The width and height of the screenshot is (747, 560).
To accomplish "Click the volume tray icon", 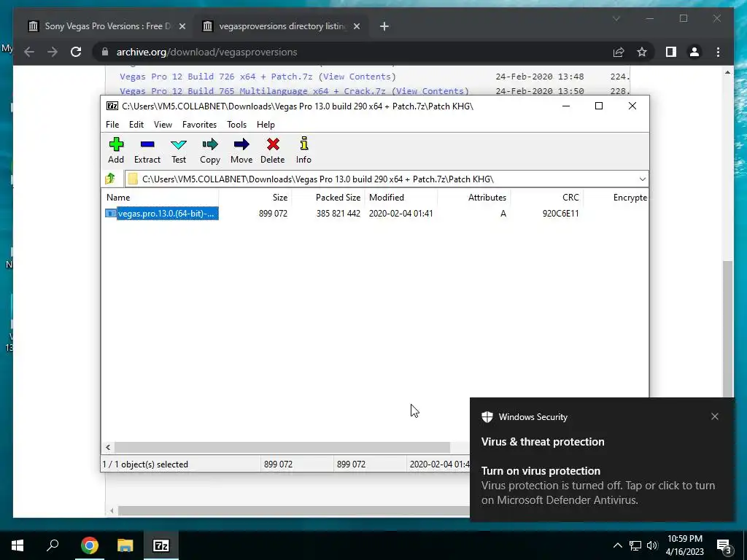I will point(651,545).
